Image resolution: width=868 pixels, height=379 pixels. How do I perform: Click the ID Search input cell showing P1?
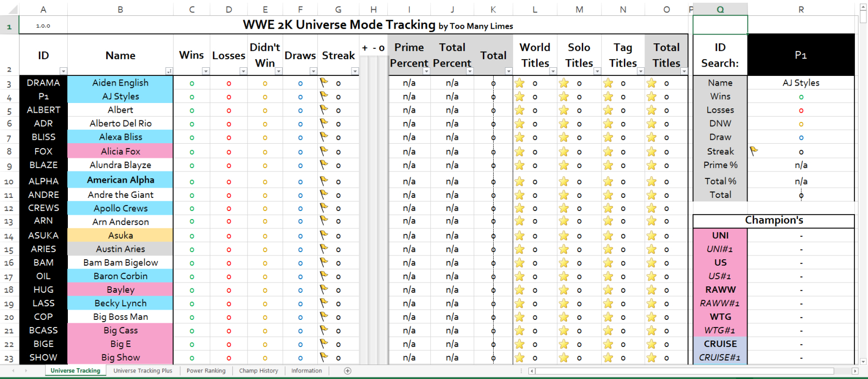point(801,55)
